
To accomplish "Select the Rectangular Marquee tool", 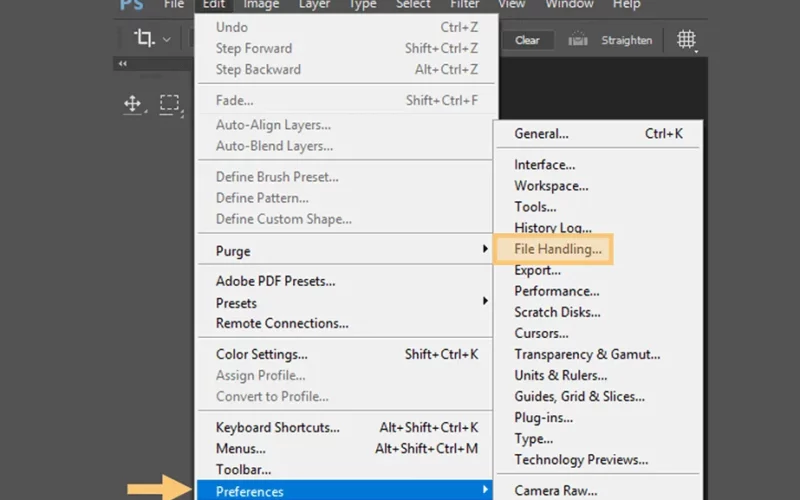I will (169, 104).
